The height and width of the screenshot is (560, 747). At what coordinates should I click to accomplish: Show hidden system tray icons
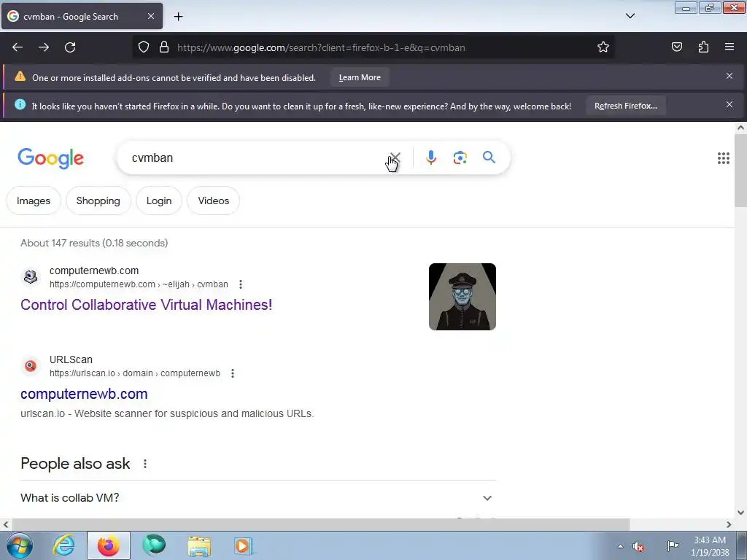620,546
